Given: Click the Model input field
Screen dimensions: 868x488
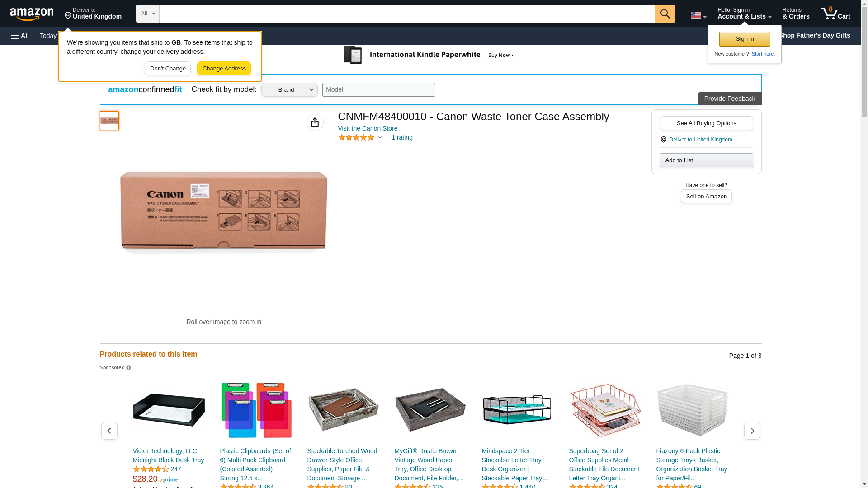Looking at the screenshot, I should (379, 89).
